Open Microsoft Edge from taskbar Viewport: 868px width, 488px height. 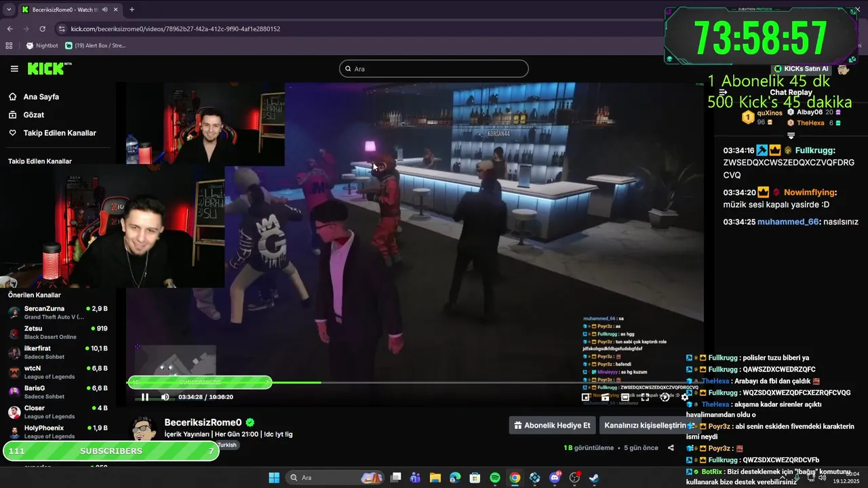point(455,478)
